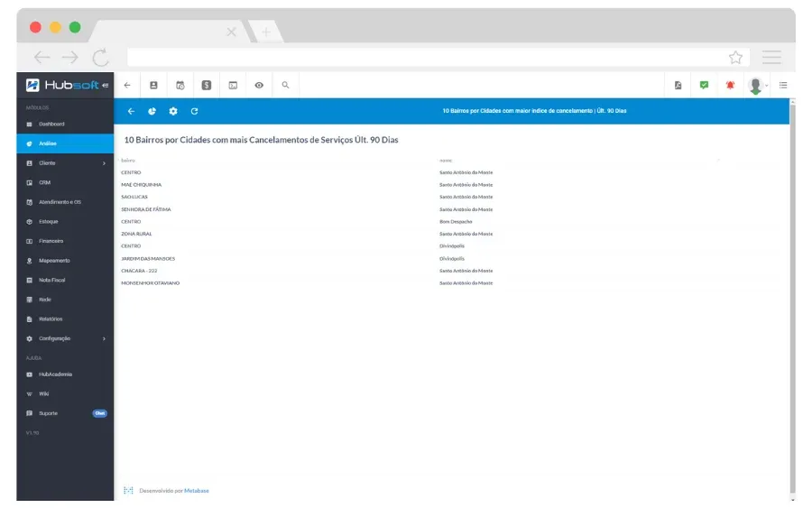Click Divinópolis cell in JARDIM DAS MANSOES row
This screenshot has height=508, width=812.
point(452,259)
